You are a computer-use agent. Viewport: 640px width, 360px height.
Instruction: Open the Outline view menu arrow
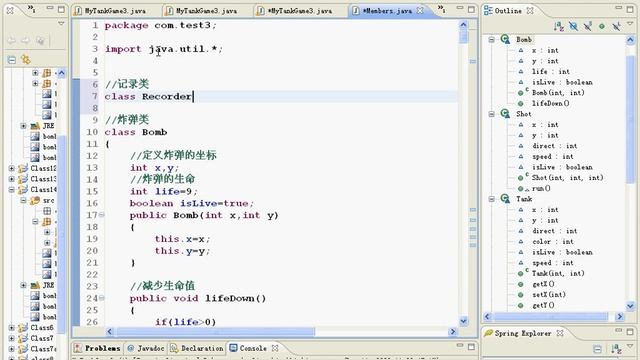coord(631,24)
